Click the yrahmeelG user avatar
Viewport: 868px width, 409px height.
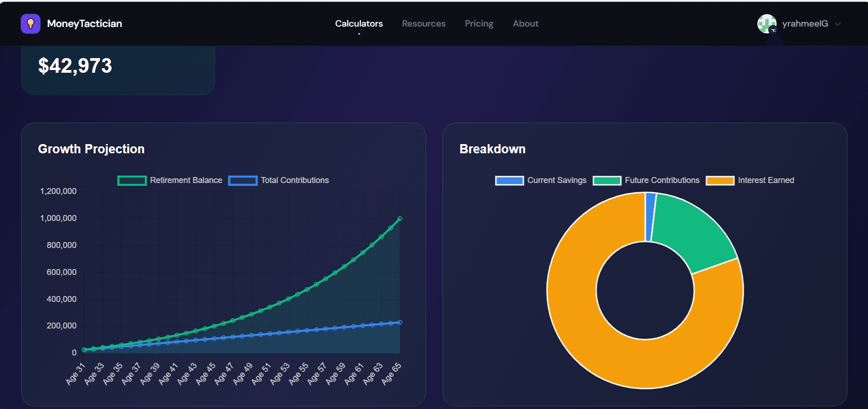coord(767,24)
